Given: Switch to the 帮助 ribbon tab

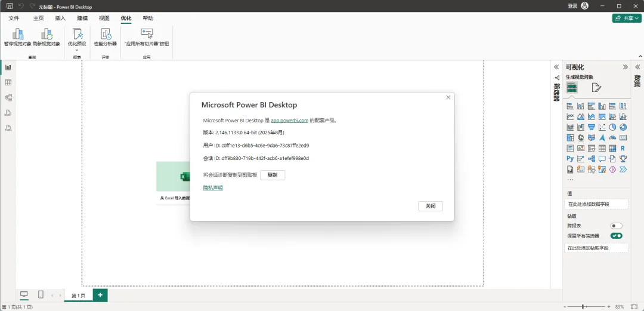Looking at the screenshot, I should click(148, 19).
